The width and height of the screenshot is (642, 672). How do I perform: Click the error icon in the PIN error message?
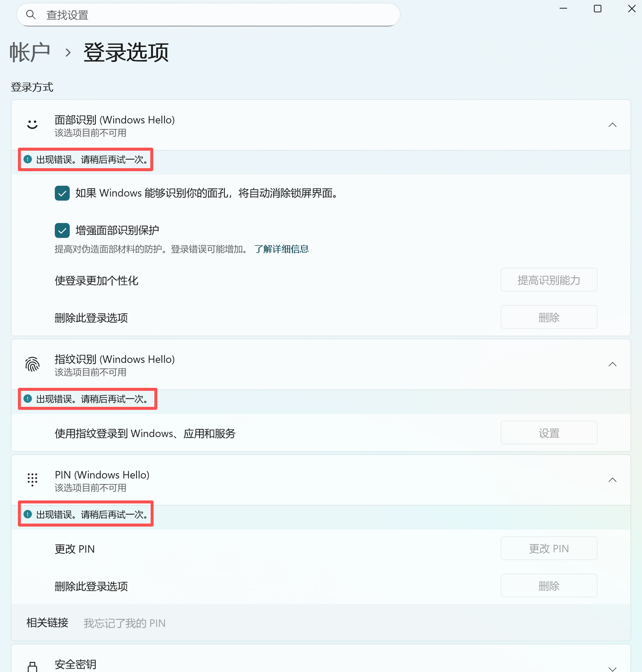[27, 514]
